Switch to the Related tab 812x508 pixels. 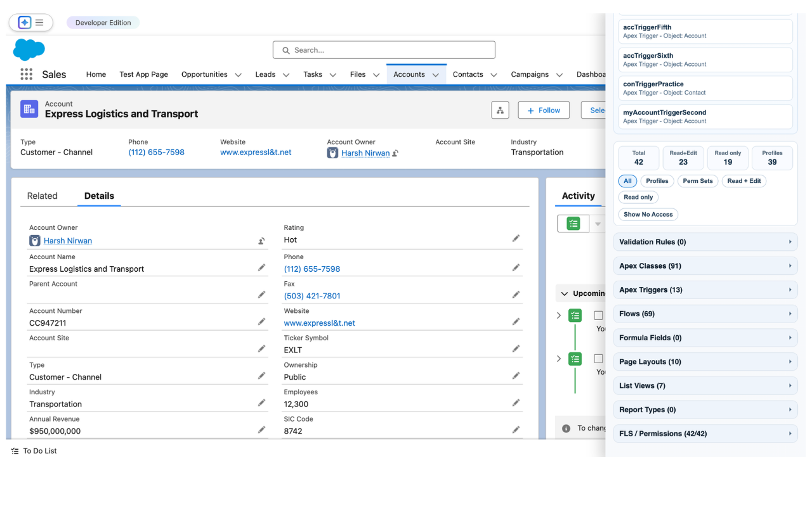tap(43, 196)
